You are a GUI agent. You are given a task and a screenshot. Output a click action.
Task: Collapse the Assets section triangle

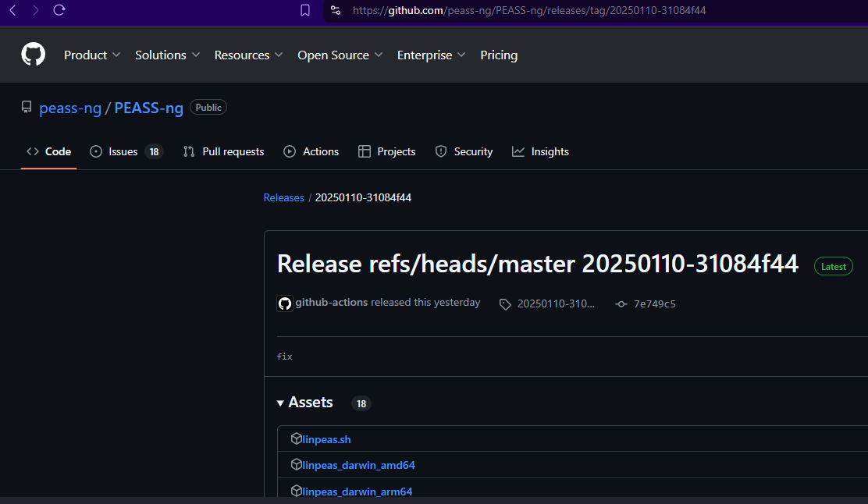coord(280,403)
